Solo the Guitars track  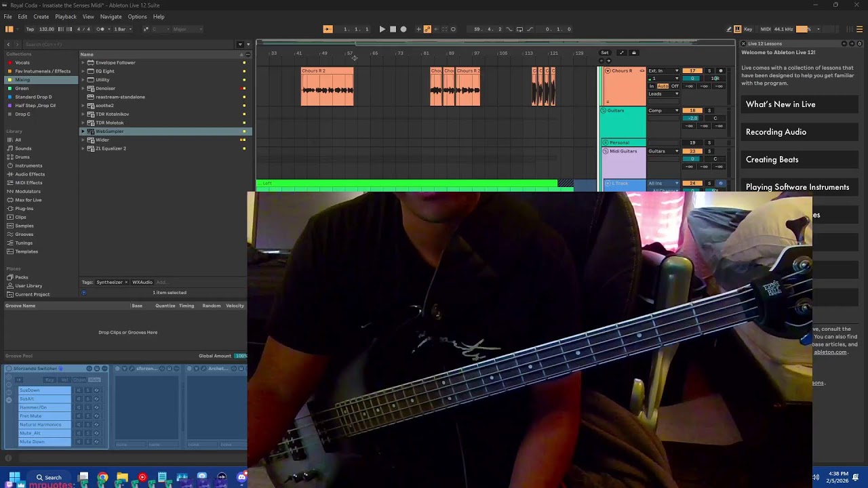(709, 110)
